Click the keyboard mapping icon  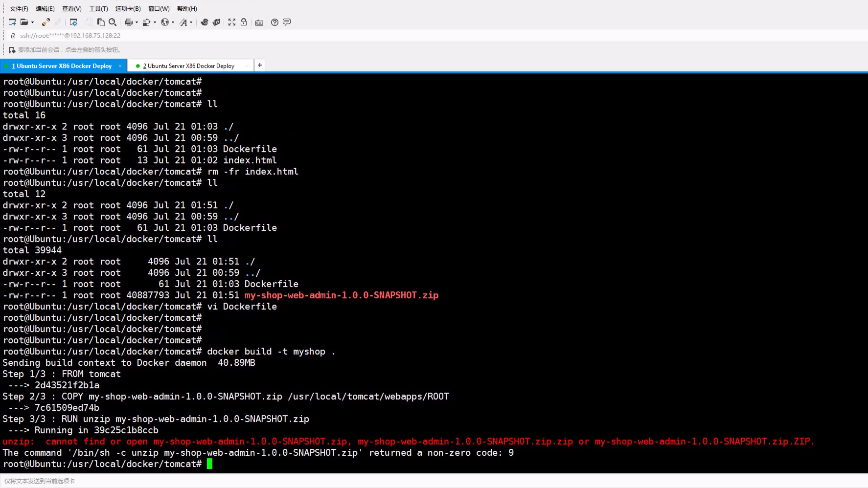pyautogui.click(x=259, y=22)
